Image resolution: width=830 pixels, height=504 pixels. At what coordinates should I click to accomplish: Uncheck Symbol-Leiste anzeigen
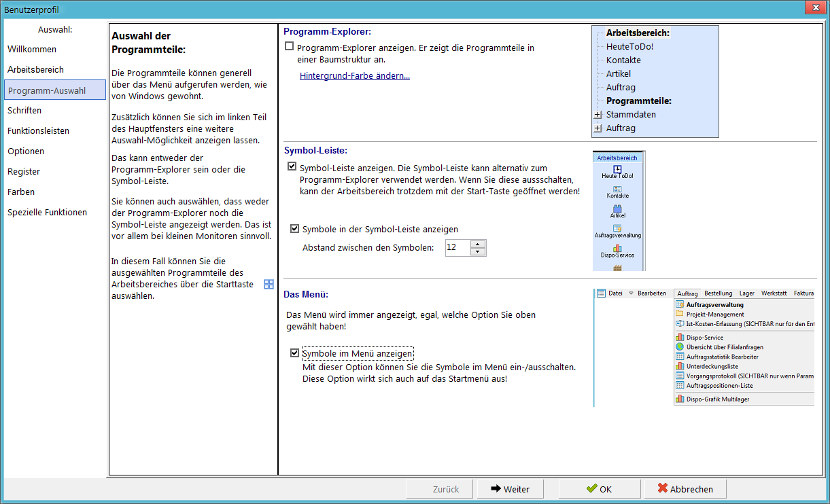[x=292, y=166]
